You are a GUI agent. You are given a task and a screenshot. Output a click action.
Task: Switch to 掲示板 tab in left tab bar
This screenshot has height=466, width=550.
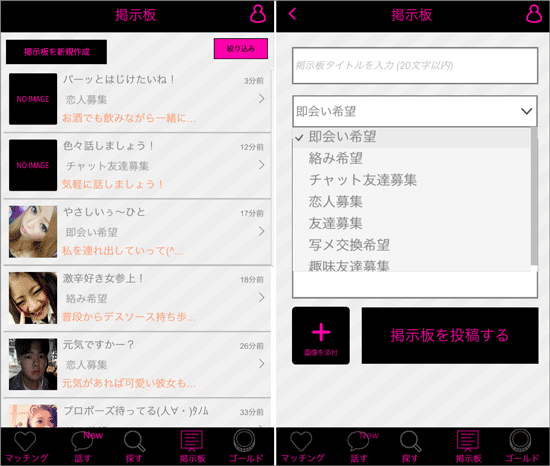click(192, 446)
